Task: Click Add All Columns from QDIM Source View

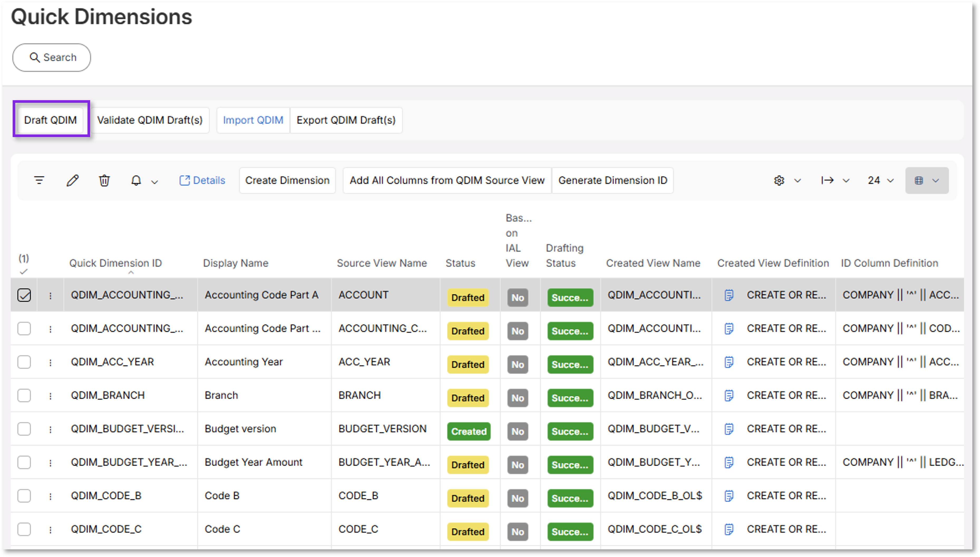Action: [x=447, y=180]
